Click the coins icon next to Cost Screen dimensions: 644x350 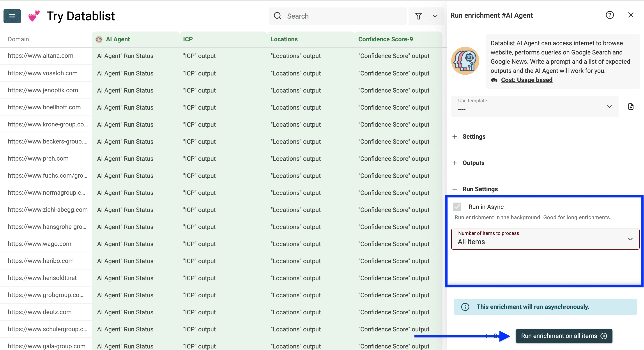click(494, 80)
